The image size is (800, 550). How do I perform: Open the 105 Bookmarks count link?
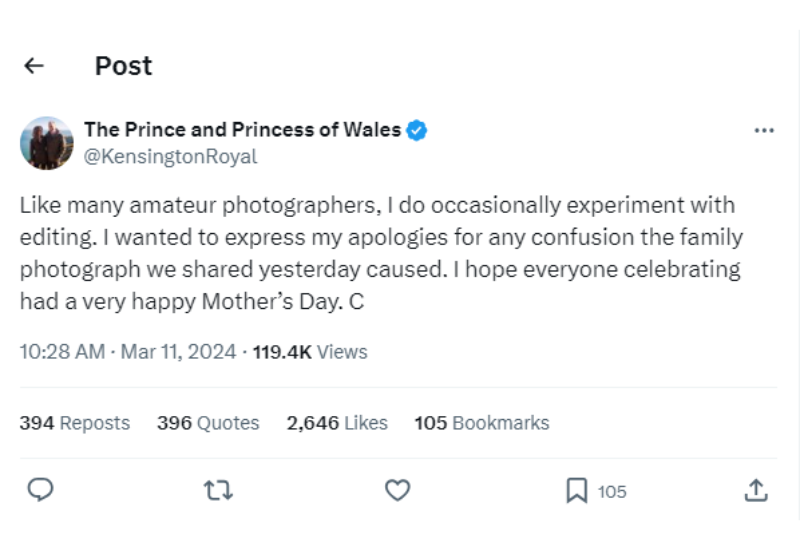(x=482, y=423)
